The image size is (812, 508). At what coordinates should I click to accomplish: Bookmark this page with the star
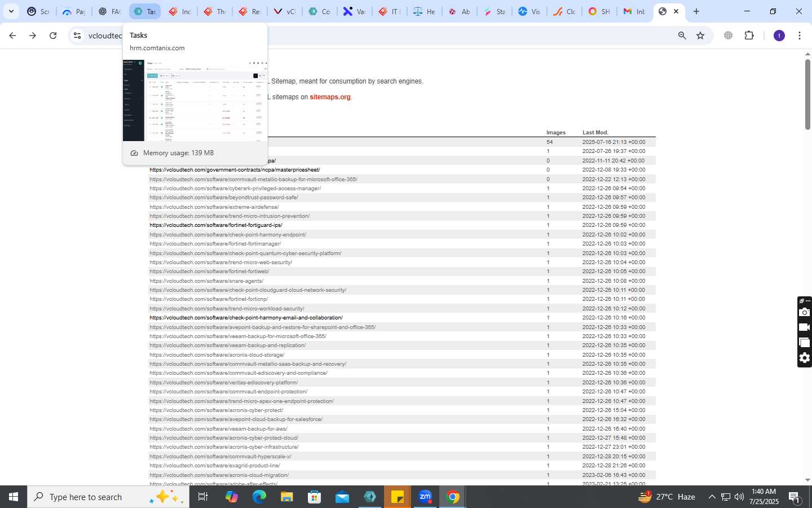click(x=700, y=36)
